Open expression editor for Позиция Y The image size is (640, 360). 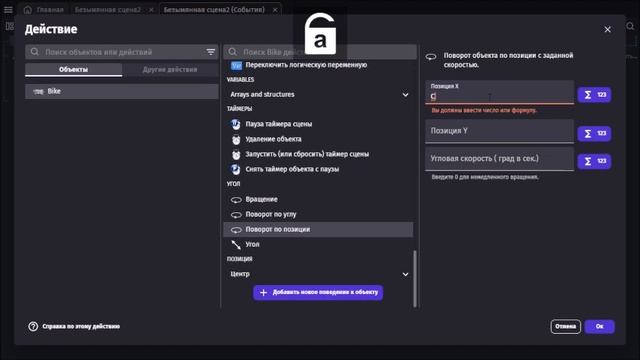click(x=594, y=133)
